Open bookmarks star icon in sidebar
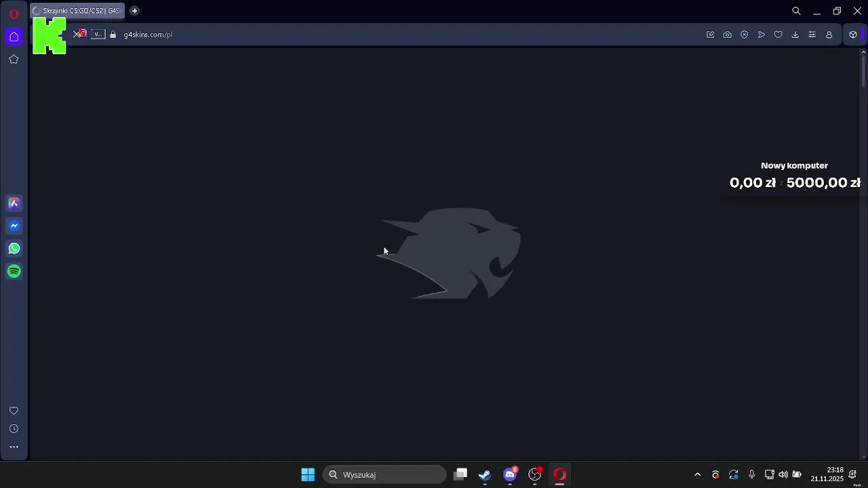Image resolution: width=868 pixels, height=488 pixels. [14, 59]
